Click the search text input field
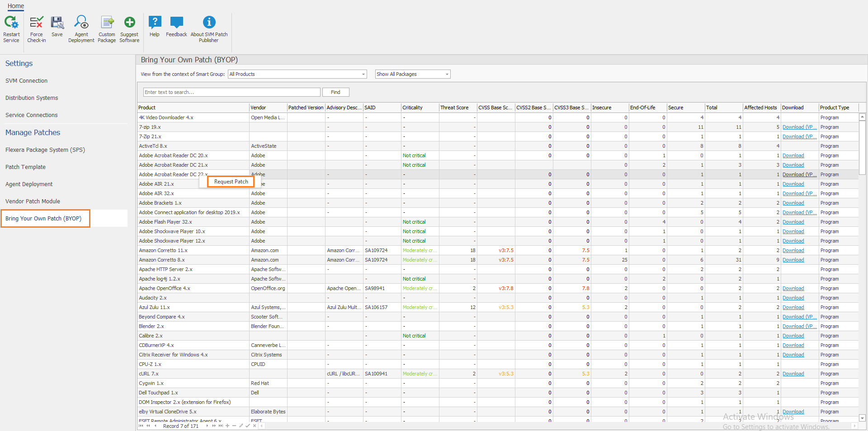Viewport: 868px width, 431px height. [x=231, y=92]
